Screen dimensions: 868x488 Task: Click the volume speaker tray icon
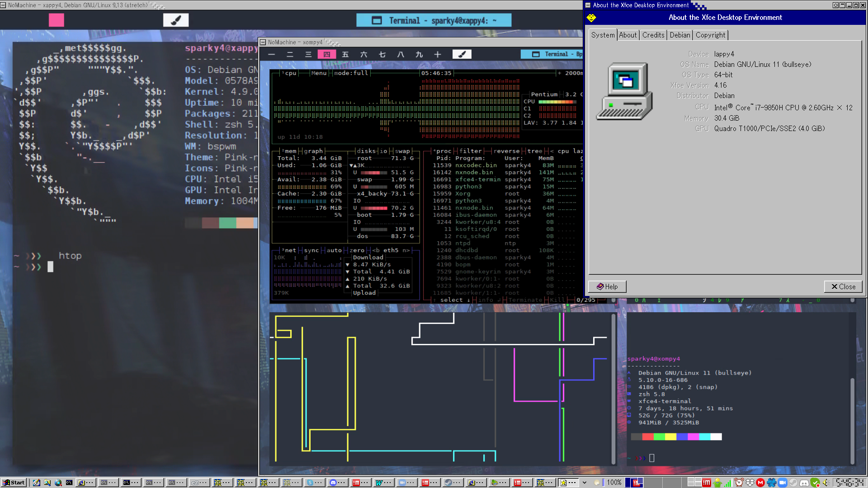(826, 483)
